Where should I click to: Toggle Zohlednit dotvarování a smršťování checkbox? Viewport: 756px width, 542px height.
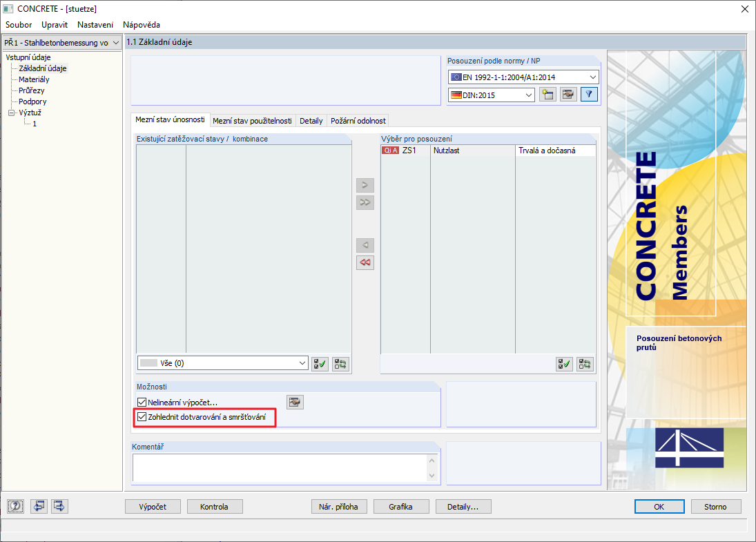coord(142,416)
